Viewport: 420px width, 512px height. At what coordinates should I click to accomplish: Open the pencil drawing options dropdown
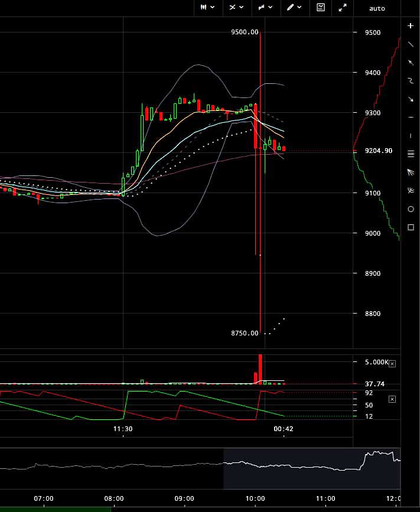pyautogui.click(x=295, y=7)
